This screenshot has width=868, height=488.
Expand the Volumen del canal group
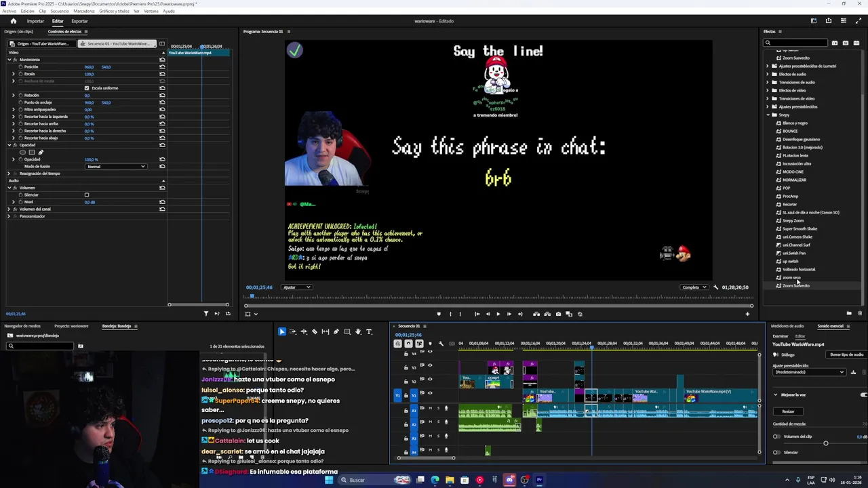coord(9,209)
